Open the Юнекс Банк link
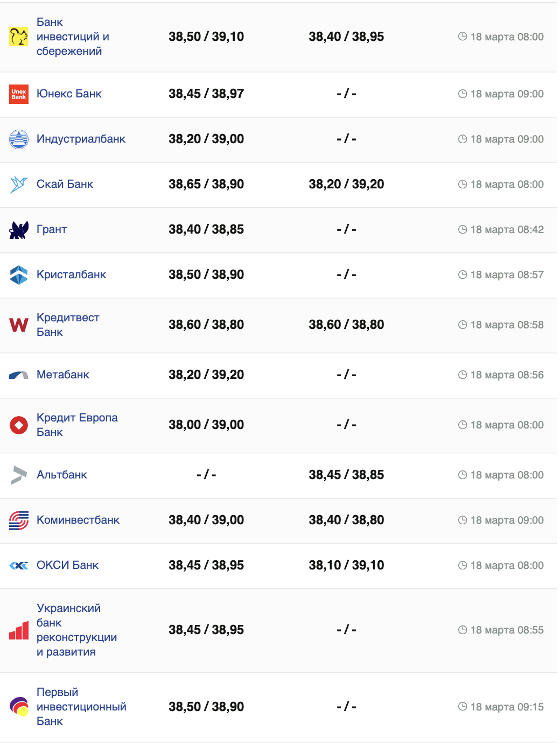Screen dimensions: 560x746 (69, 94)
